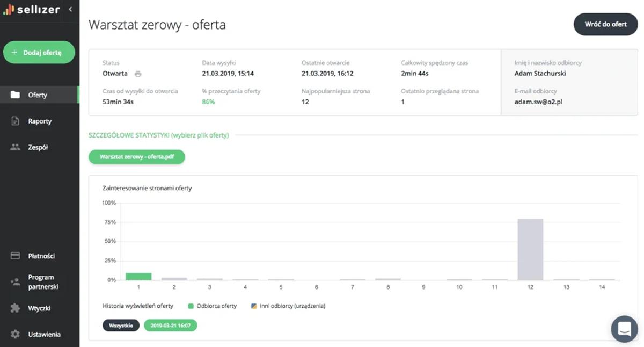The image size is (644, 347).
Task: Click the Otwarta status value
Action: pos(115,74)
